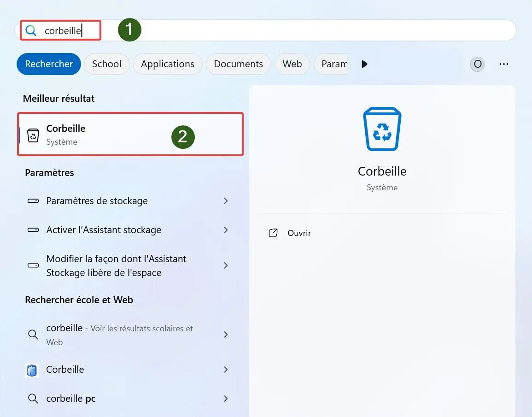Show more filter tabs with arrow
This screenshot has height=417, width=532.
[364, 64]
